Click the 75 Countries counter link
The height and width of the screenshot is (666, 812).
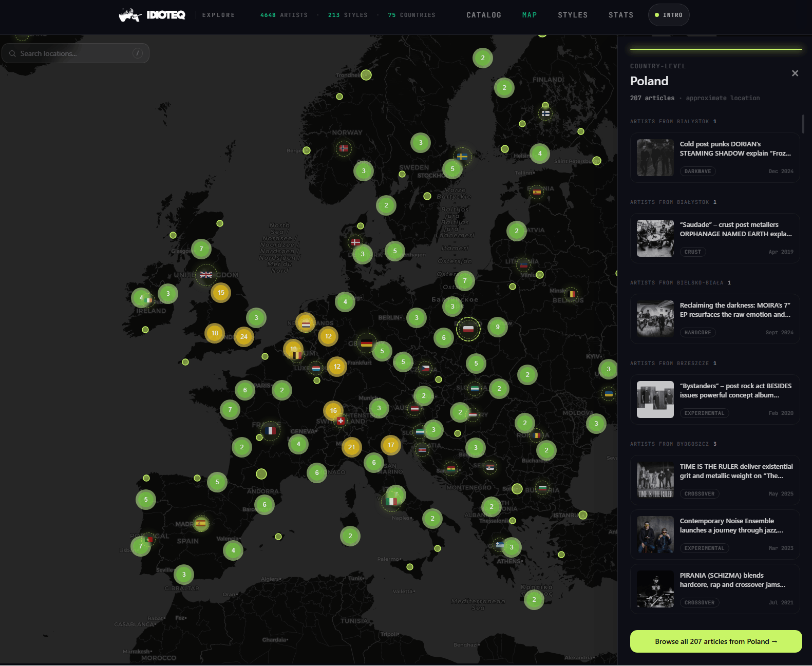pos(412,15)
